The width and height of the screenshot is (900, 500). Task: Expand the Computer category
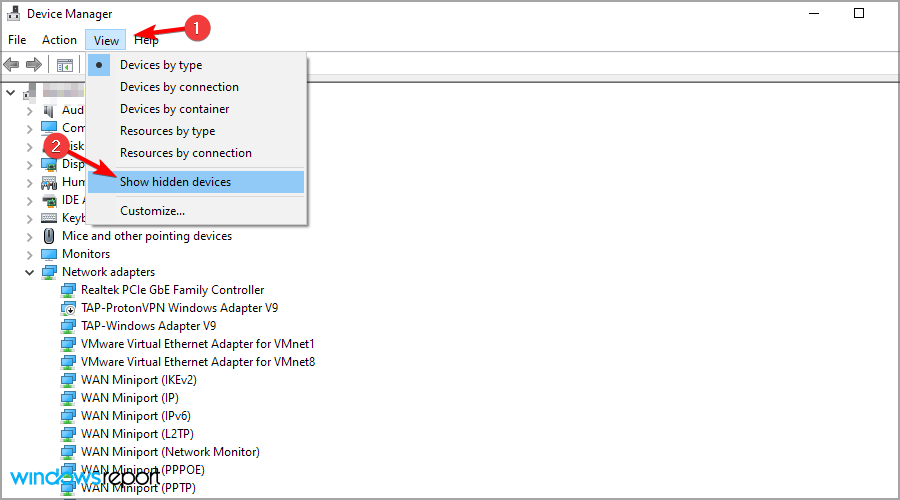coord(30,129)
